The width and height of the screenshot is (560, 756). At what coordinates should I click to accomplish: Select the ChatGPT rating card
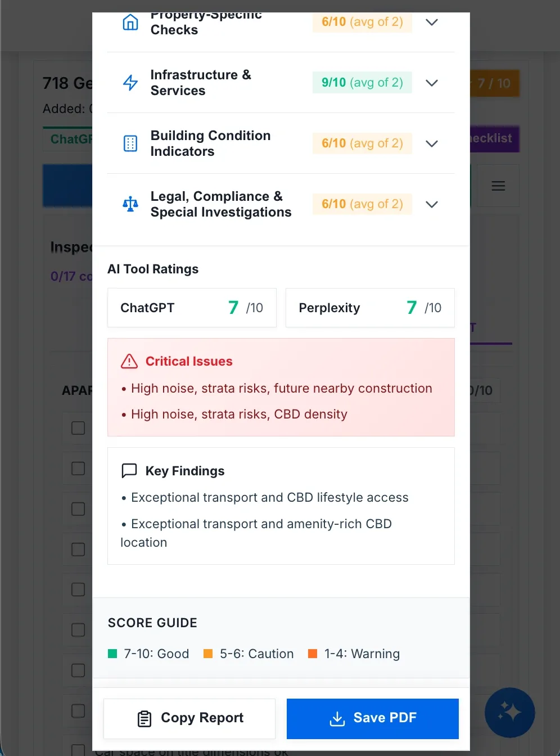(x=192, y=308)
